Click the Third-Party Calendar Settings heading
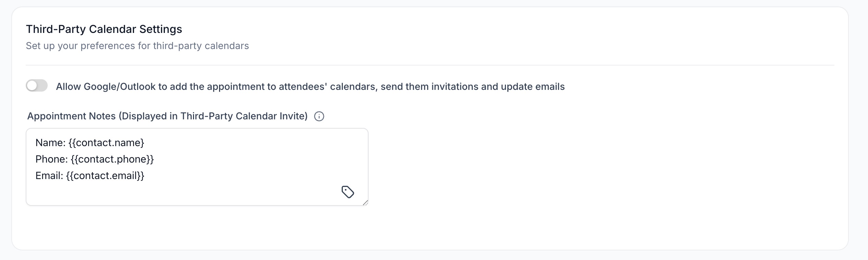The width and height of the screenshot is (868, 260). click(x=104, y=29)
